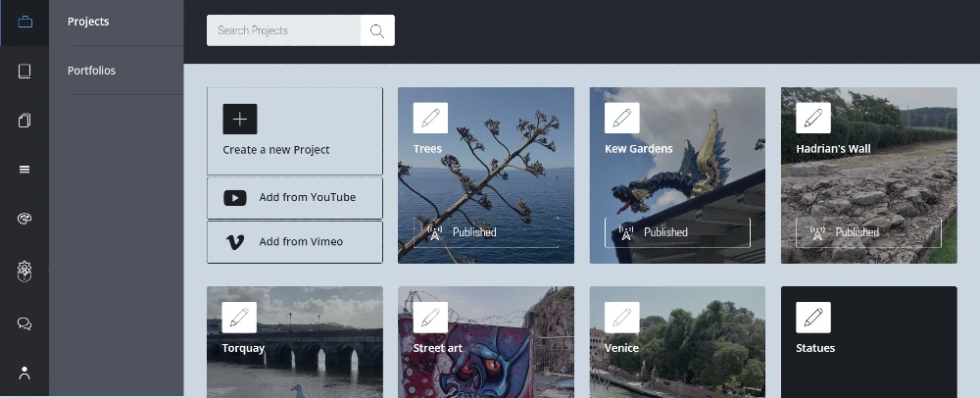Click the Kew Gardens title text
980x398 pixels.
[x=639, y=149]
